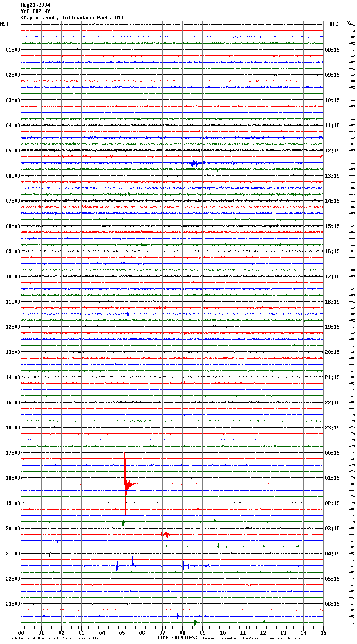Select the 20:00 MST time label

13,529
